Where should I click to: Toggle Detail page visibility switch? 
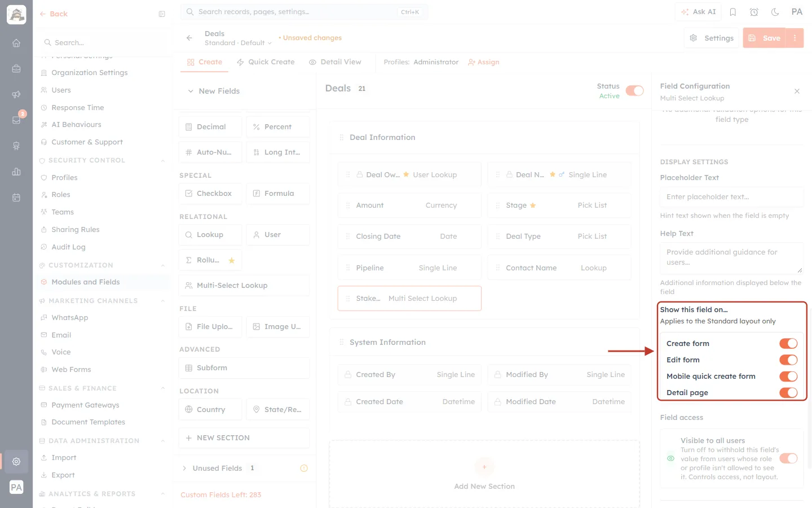(x=788, y=392)
